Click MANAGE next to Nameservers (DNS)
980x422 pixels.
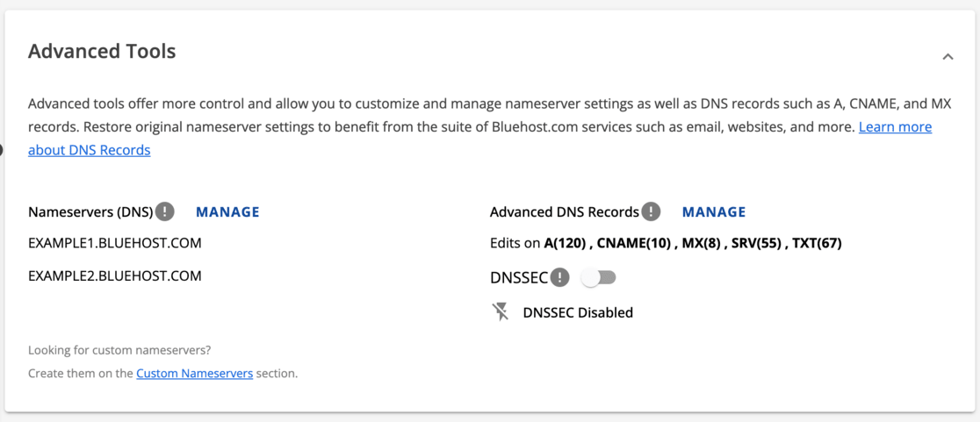pos(227,211)
